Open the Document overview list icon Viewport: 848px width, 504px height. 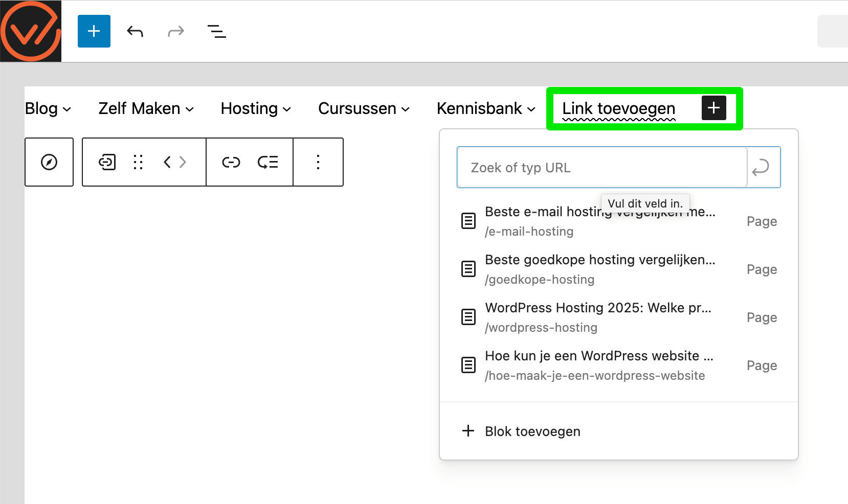(216, 31)
